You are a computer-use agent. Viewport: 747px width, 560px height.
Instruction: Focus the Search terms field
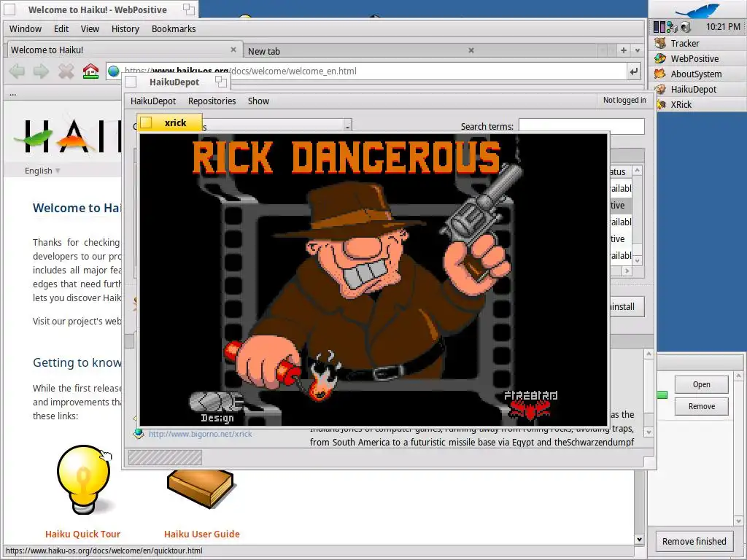[581, 126]
